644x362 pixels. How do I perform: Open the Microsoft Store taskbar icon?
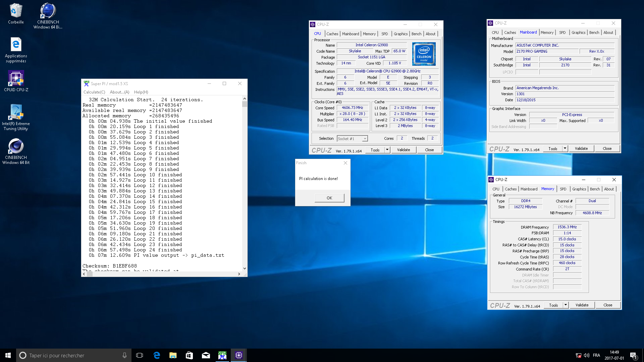(189, 355)
